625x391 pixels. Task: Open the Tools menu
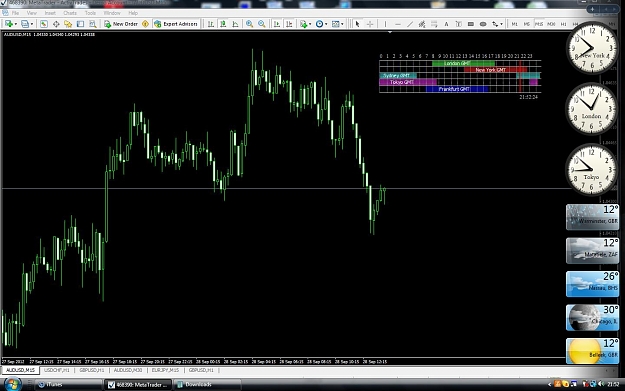pyautogui.click(x=90, y=13)
